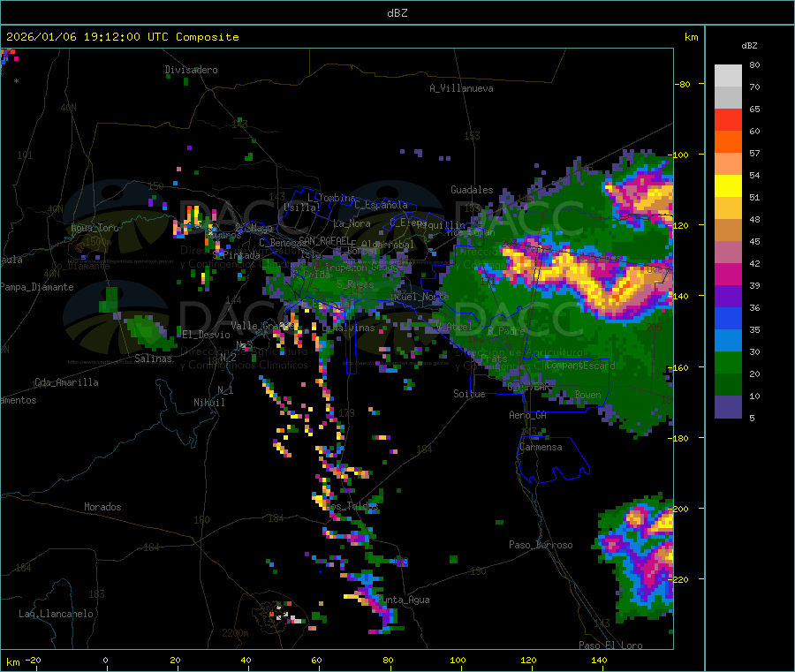795x672 pixels.
Task: Click the A_Villanueva place label
Action: 461,88
